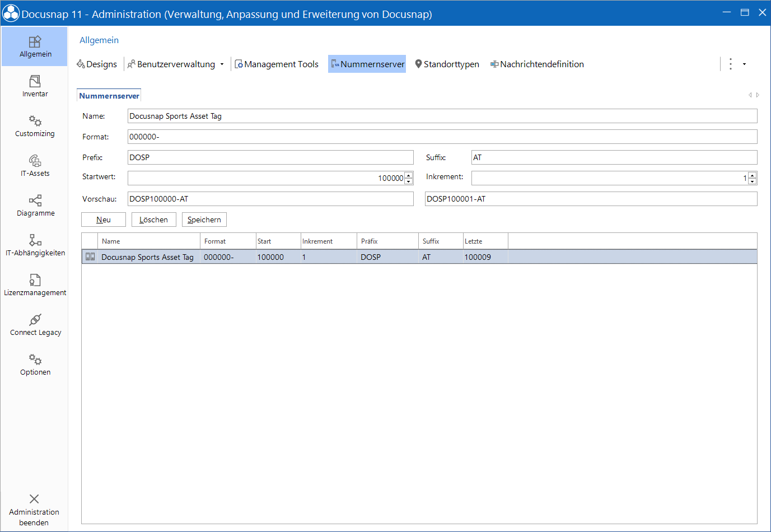The width and height of the screenshot is (771, 532).
Task: Expand the Benutzerverwaltung dropdown arrow
Action: click(x=222, y=64)
